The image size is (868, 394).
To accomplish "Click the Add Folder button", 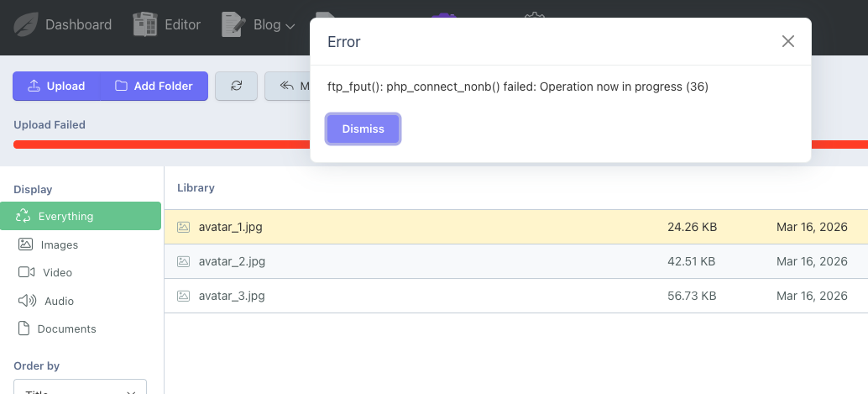I will click(154, 86).
